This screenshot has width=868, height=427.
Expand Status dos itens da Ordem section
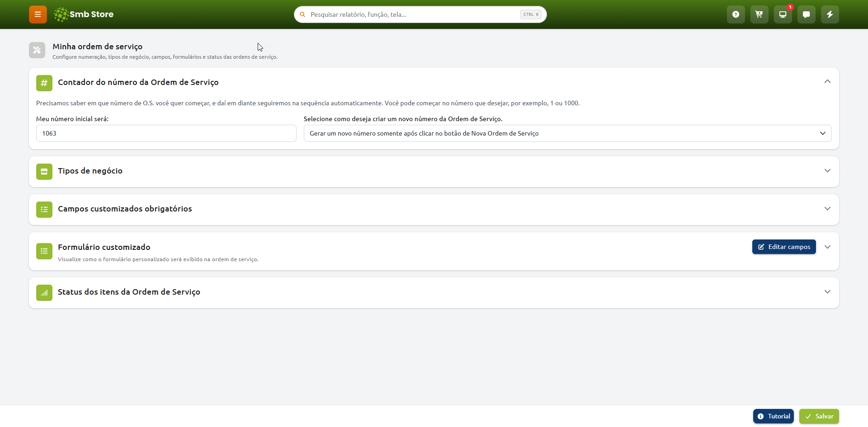point(827,292)
